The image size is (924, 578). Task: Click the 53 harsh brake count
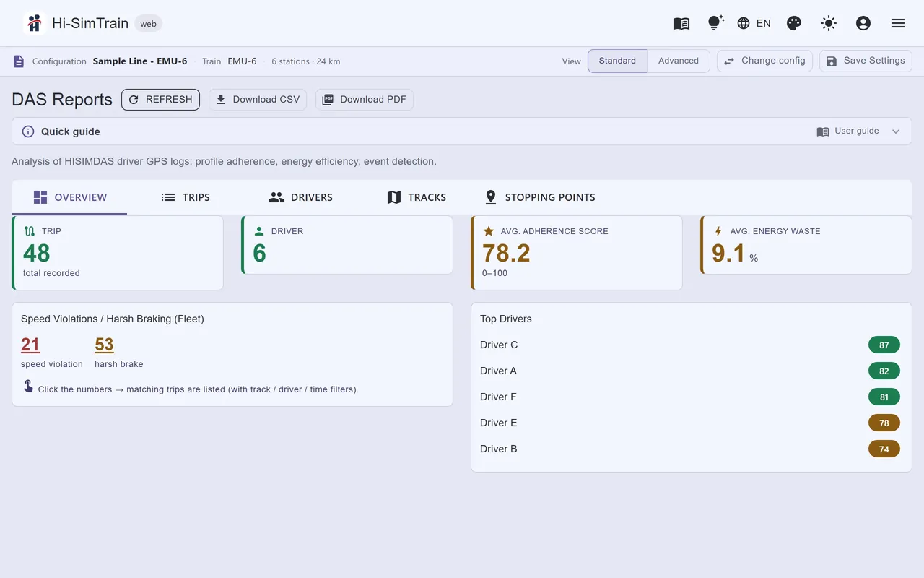[x=105, y=345]
